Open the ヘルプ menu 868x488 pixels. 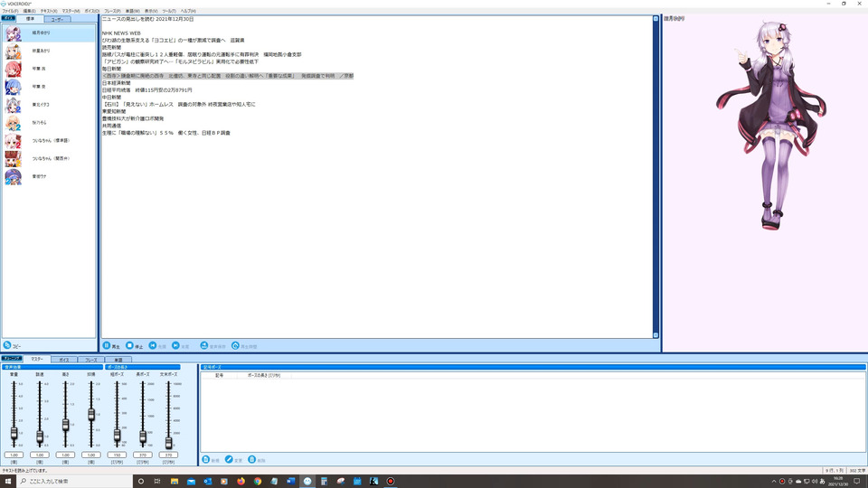(x=188, y=11)
